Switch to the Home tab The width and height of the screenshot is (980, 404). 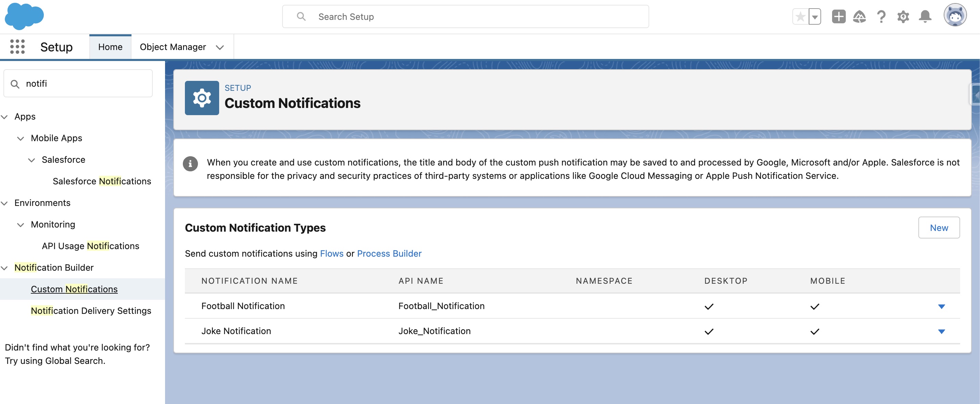(x=110, y=47)
